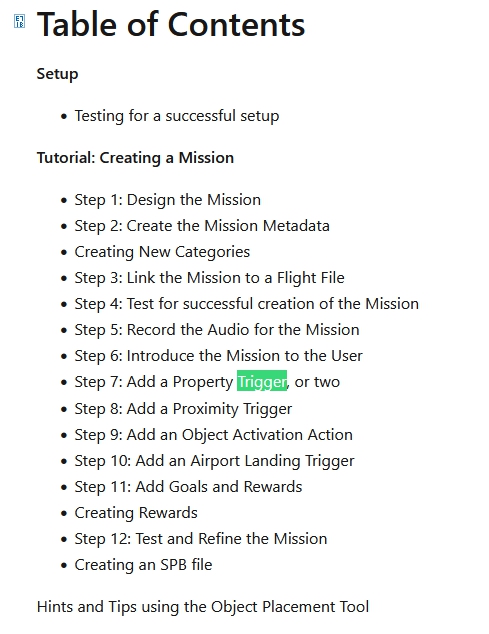Open Hints and Tips using the Object Placement Tool

203,607
